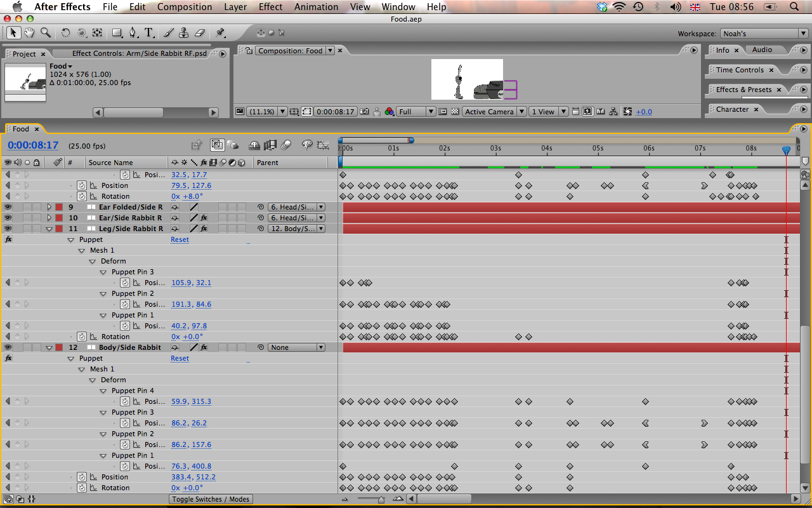Click the Reset Exposure icon

point(627,112)
